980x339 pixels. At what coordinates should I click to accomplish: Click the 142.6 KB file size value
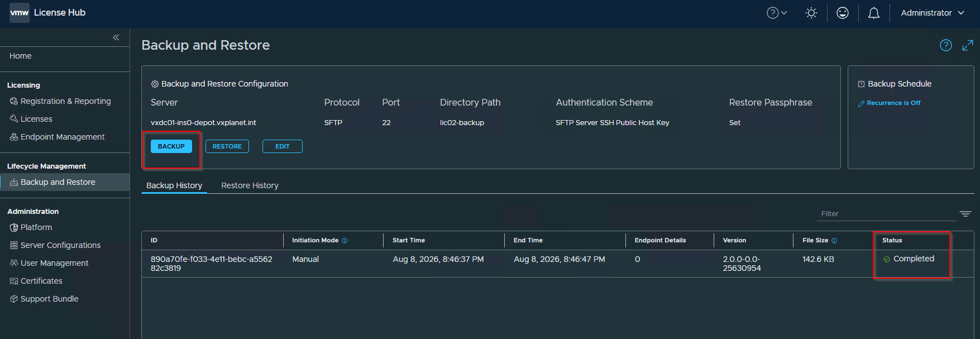tap(818, 259)
